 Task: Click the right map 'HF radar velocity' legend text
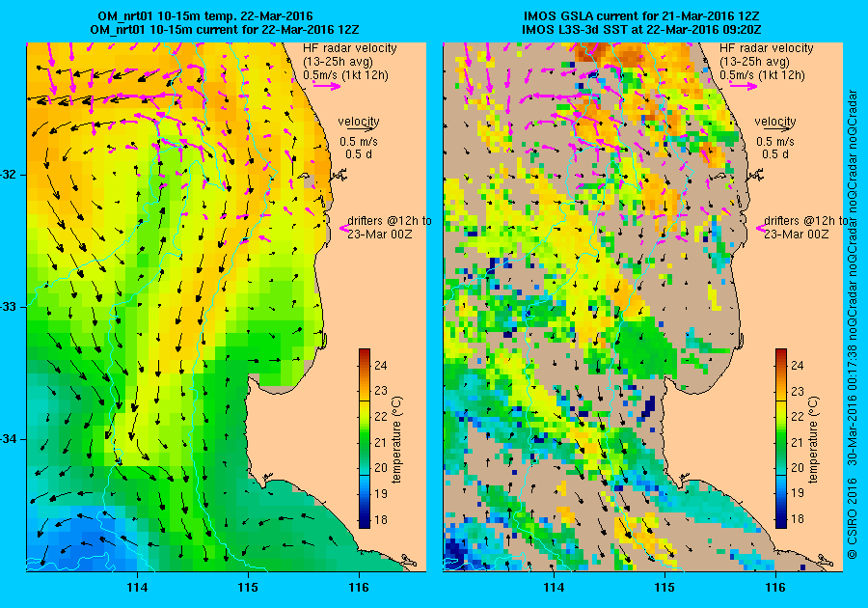point(767,48)
